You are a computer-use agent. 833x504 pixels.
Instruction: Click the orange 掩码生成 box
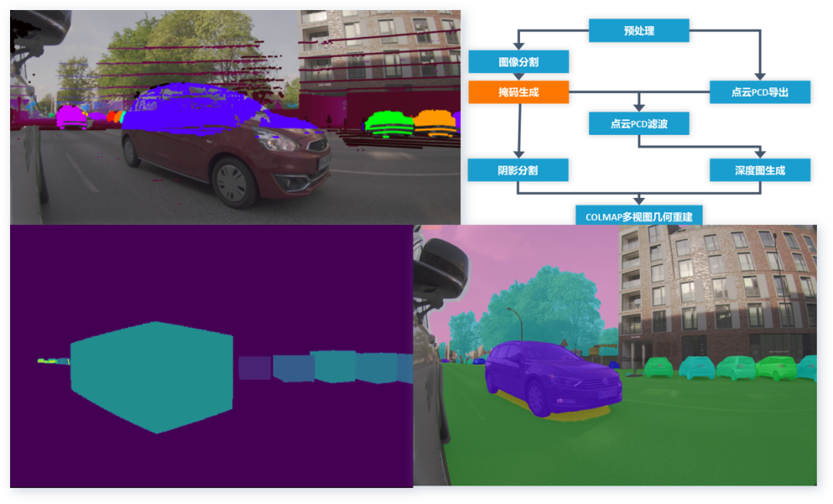(x=518, y=92)
